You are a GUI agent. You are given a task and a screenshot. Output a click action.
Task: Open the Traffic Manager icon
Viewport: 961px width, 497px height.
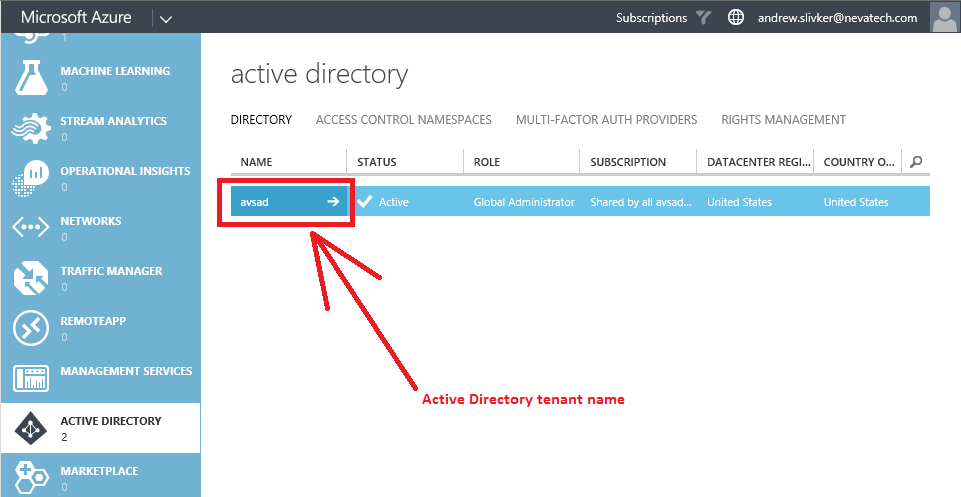click(x=31, y=278)
